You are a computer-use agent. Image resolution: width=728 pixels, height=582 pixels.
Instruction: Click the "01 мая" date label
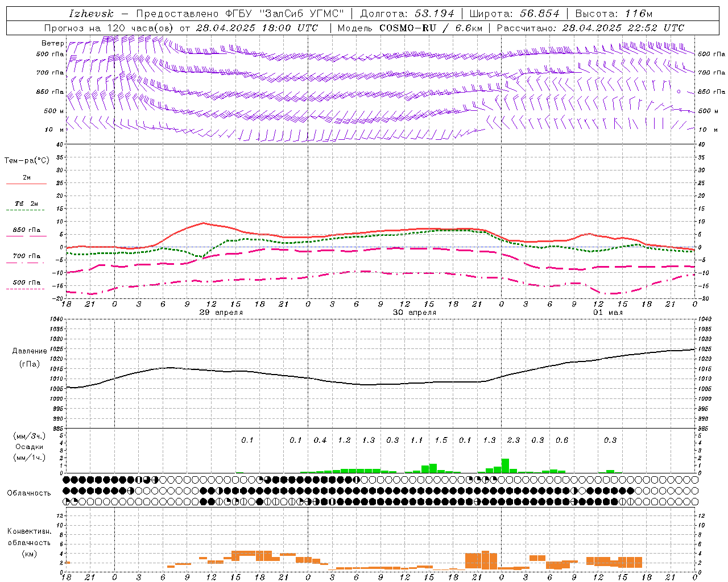608,313
